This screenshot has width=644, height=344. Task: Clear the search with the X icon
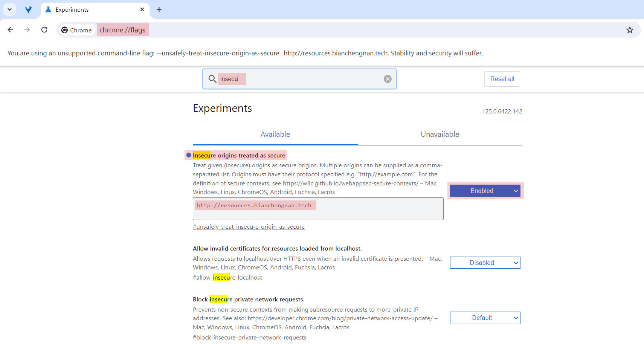(388, 79)
